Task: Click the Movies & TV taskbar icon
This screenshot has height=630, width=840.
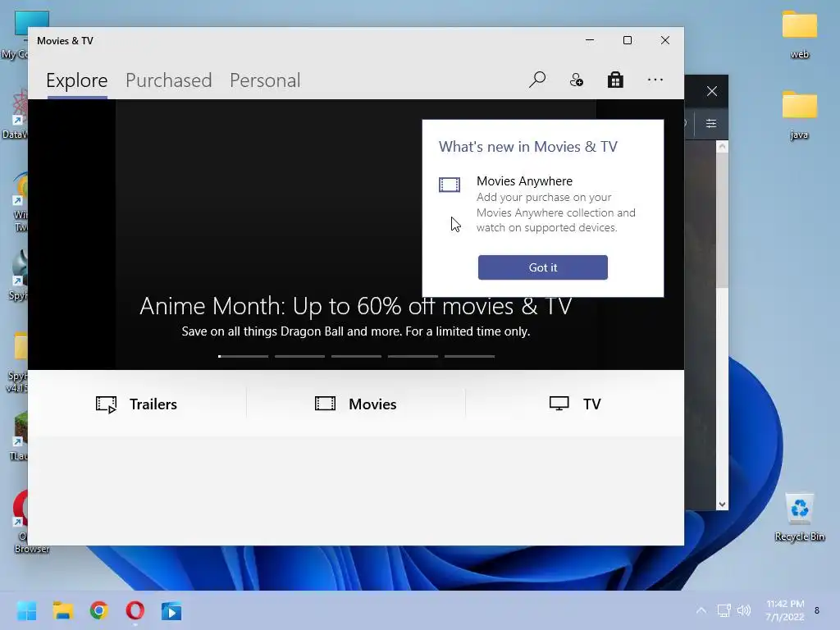Action: click(171, 610)
